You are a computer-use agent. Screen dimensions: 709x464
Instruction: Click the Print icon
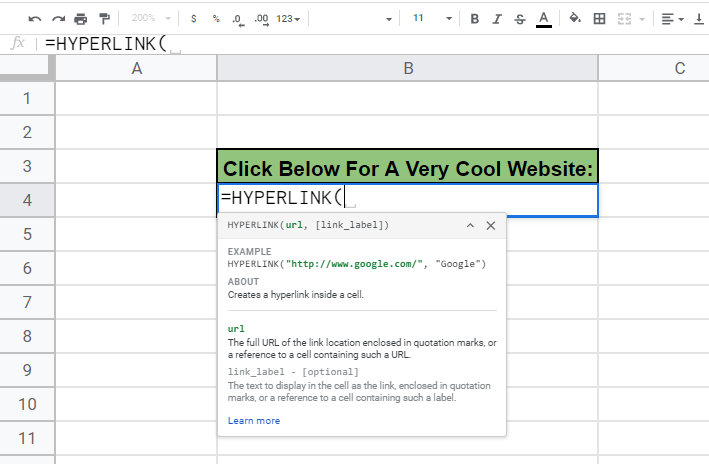tap(81, 19)
